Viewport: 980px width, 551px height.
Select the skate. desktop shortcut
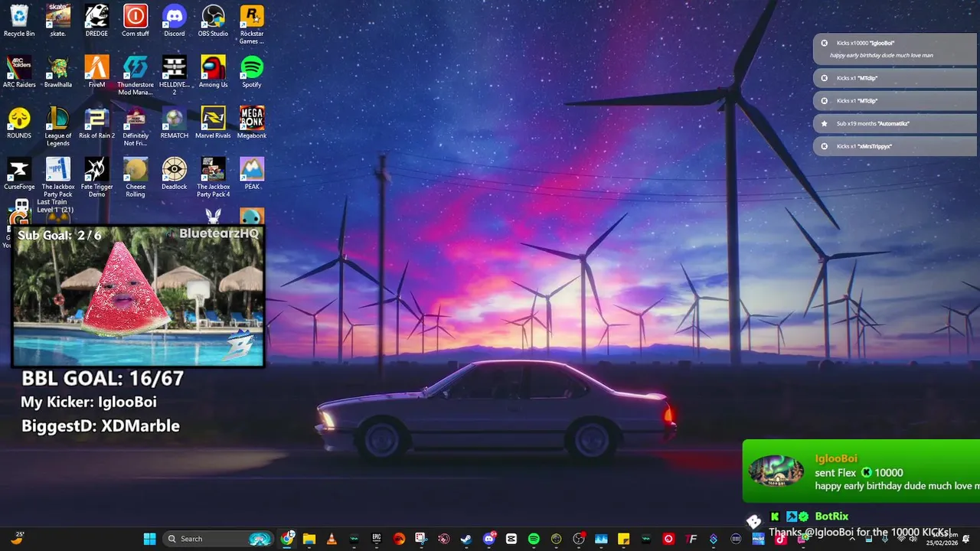[x=58, y=21]
